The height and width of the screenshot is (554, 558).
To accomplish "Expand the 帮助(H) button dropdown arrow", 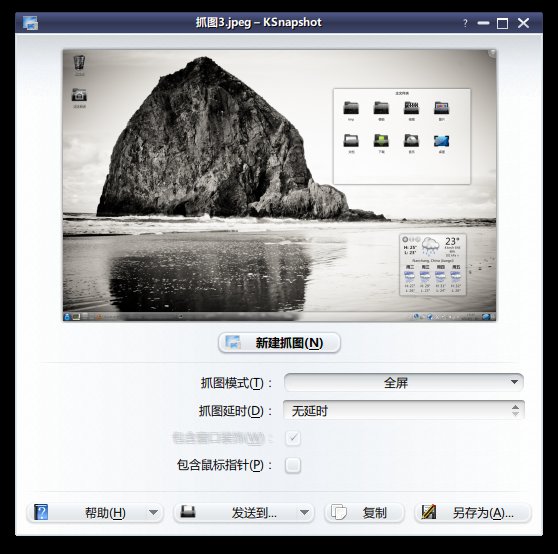I will coord(153,513).
